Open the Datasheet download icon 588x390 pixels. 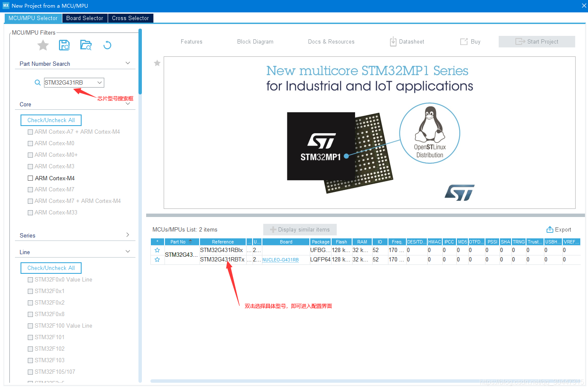[x=393, y=41]
